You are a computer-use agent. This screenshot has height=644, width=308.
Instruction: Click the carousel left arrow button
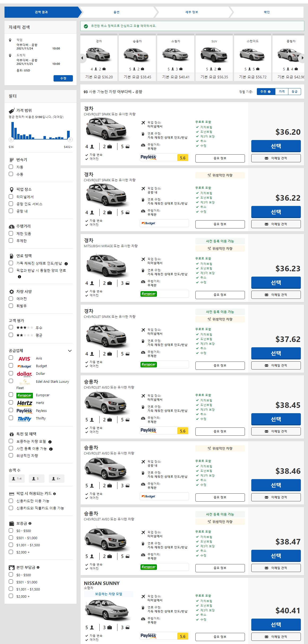(82, 58)
